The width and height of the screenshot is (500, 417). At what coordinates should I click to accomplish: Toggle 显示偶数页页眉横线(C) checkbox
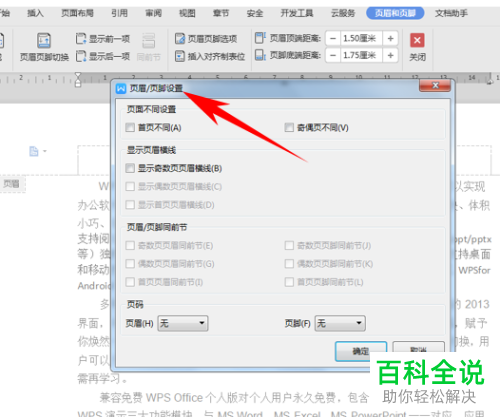130,187
